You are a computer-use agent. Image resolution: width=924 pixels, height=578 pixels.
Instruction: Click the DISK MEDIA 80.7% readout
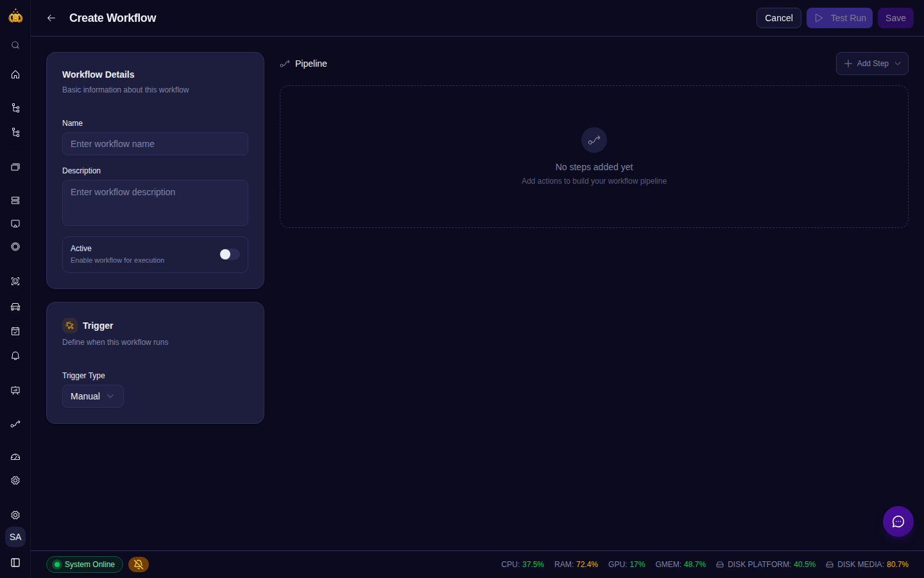[867, 565]
